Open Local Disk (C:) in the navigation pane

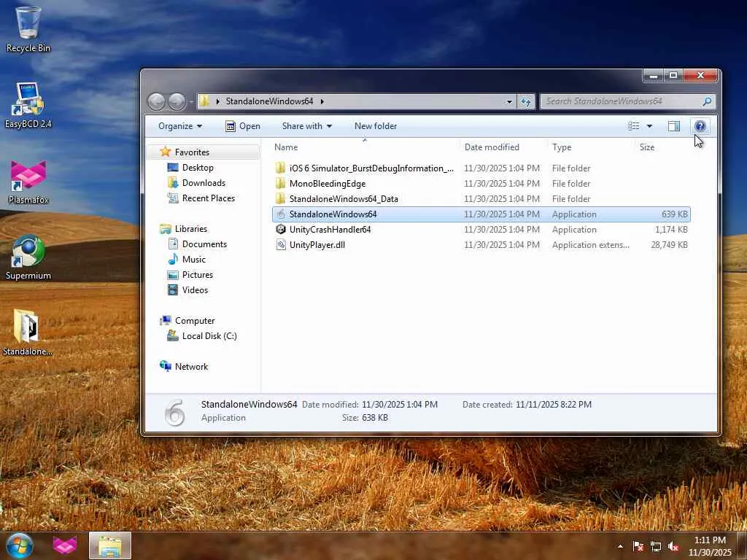(x=209, y=335)
